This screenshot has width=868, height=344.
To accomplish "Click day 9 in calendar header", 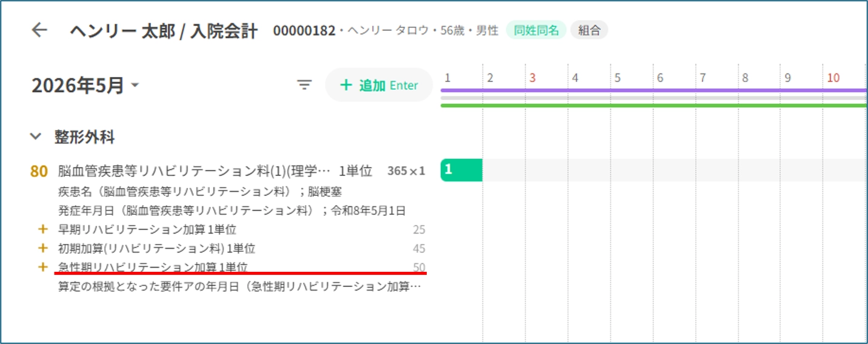I will coord(787,78).
